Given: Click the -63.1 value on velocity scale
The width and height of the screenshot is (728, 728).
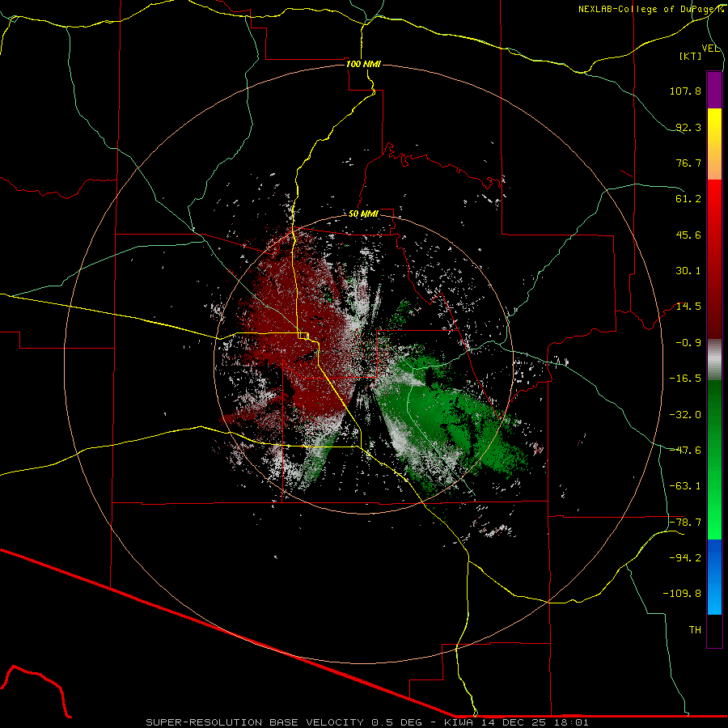Looking at the screenshot, I should [685, 486].
